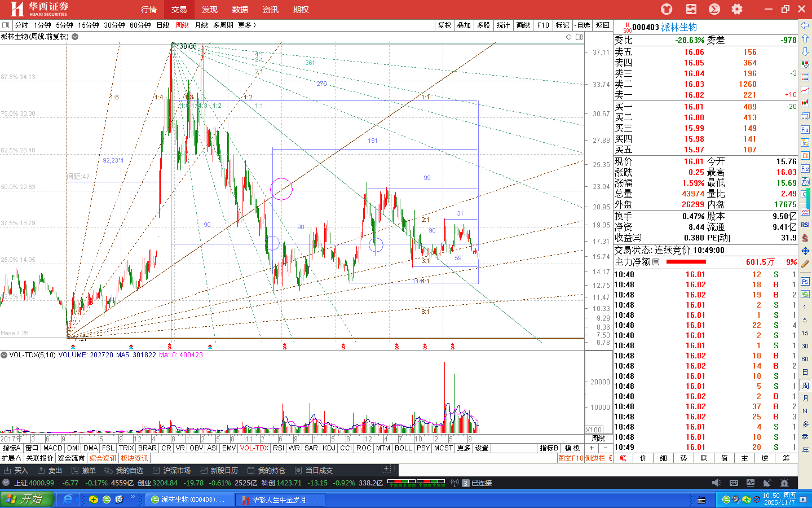Click the down arrow in right sidebar
The image size is (812, 508).
pos(805,51)
